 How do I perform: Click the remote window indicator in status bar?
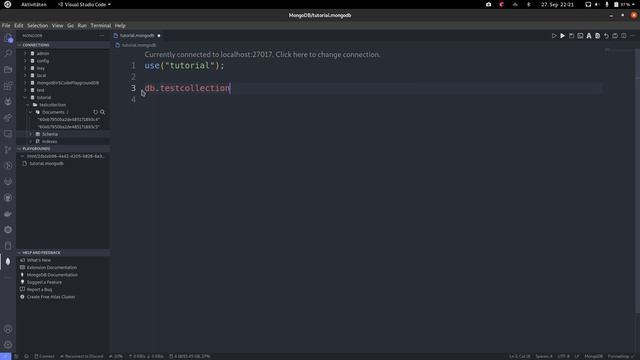(5, 356)
